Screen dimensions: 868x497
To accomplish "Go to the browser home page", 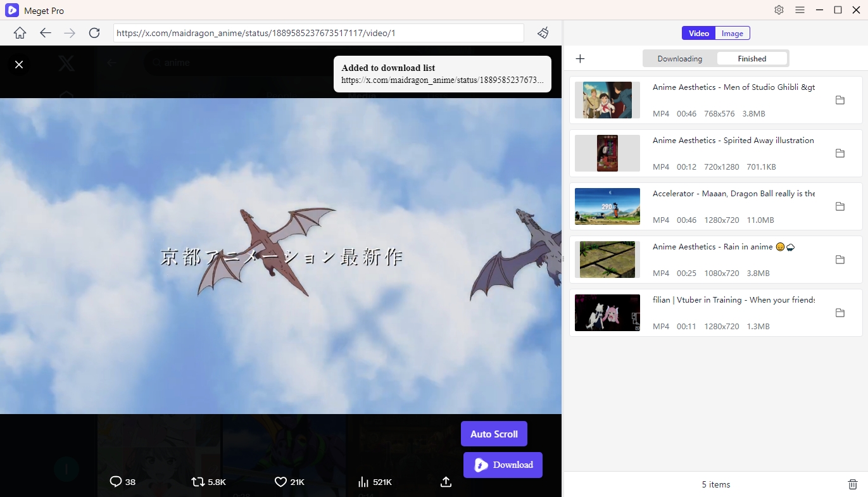I will tap(20, 33).
